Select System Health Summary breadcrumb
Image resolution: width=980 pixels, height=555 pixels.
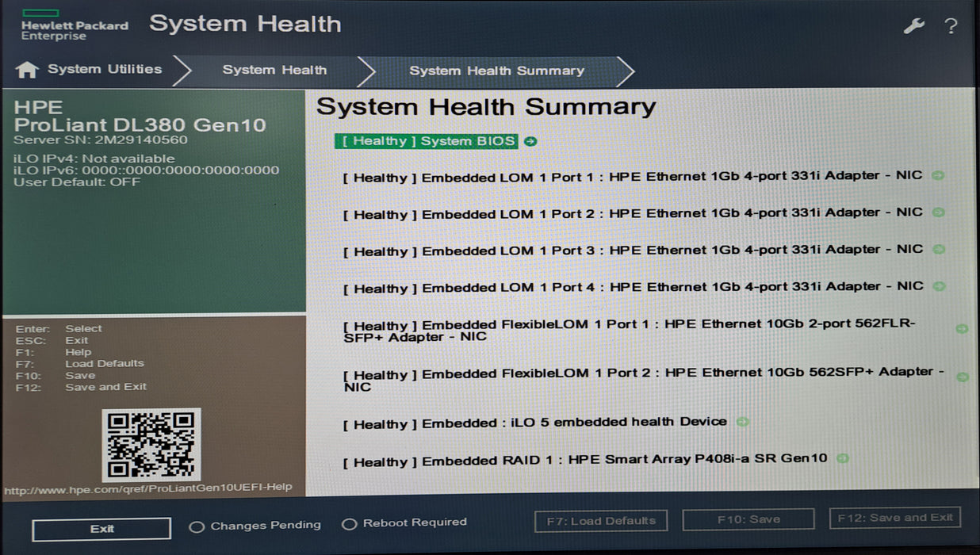point(496,71)
